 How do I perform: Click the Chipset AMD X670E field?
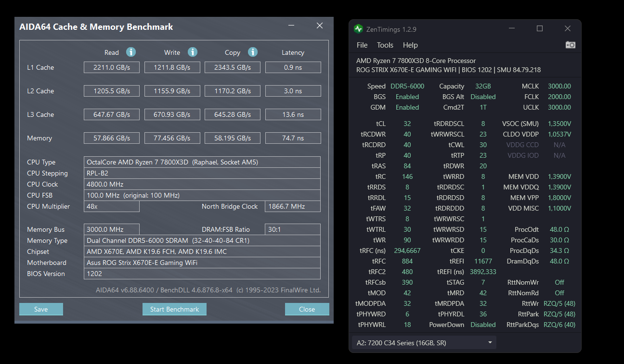tap(202, 251)
